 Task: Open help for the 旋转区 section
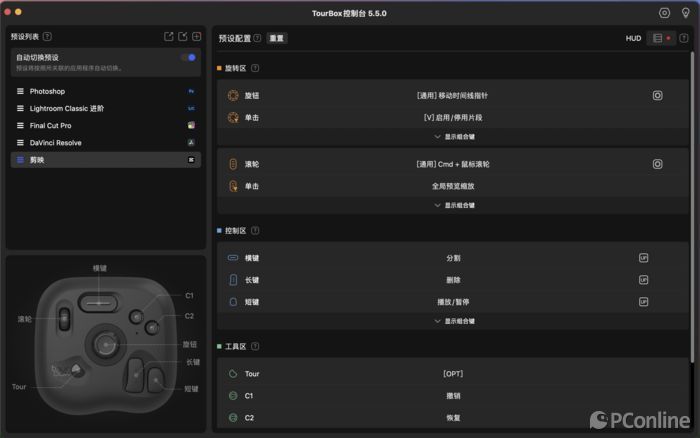[x=255, y=68]
